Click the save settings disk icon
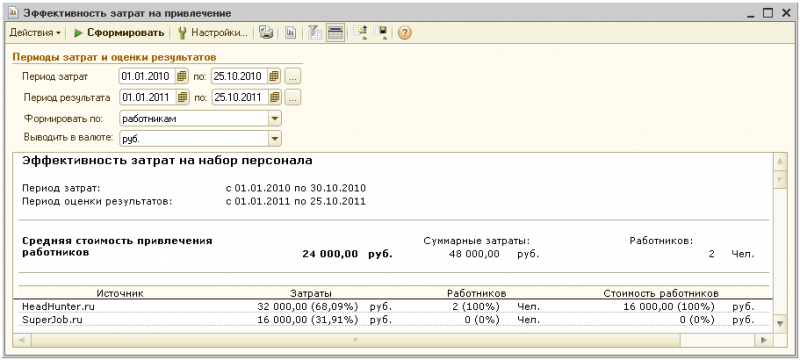Viewport: 800px width, 360px height. (380, 33)
